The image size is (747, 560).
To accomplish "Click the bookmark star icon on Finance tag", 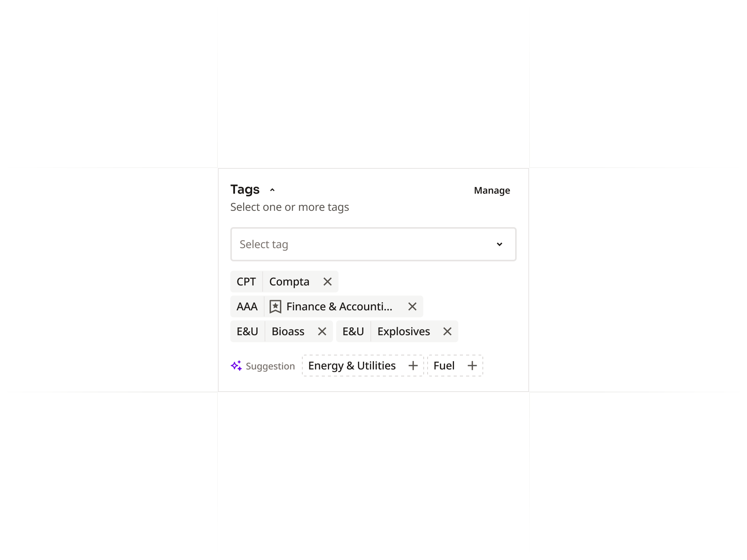I will [x=275, y=306].
